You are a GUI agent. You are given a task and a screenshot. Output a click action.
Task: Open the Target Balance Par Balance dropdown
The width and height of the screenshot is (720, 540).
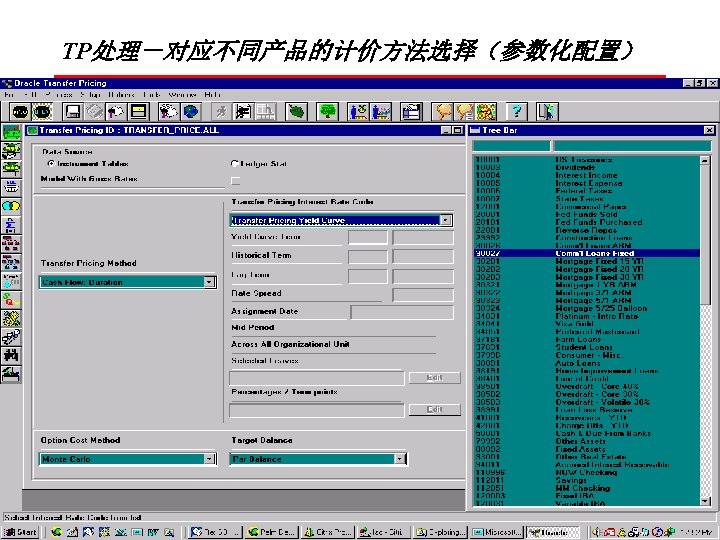(399, 458)
